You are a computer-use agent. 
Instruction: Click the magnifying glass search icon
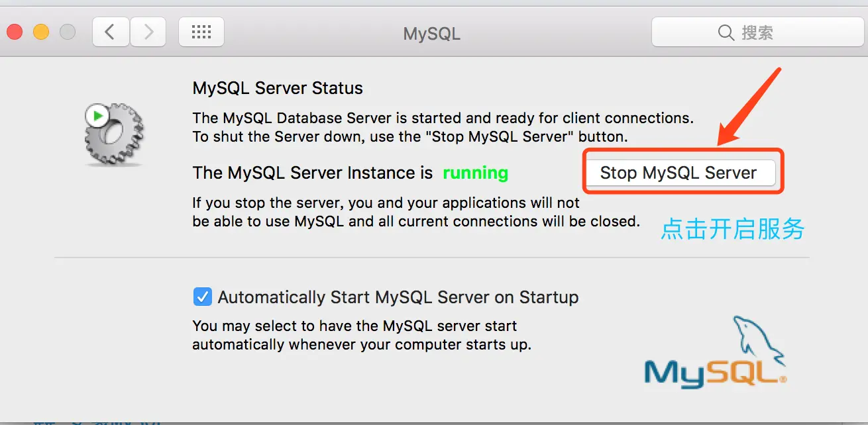(x=726, y=32)
